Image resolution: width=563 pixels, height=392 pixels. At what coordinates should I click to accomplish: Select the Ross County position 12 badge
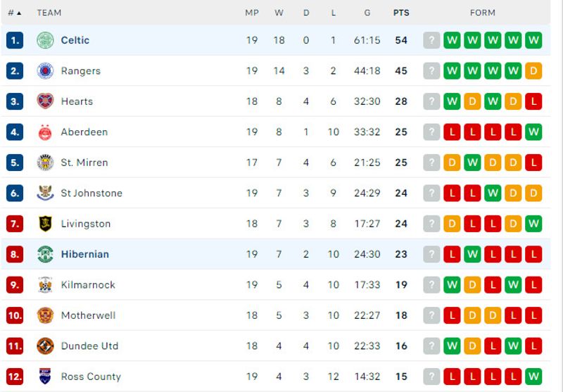pyautogui.click(x=15, y=377)
